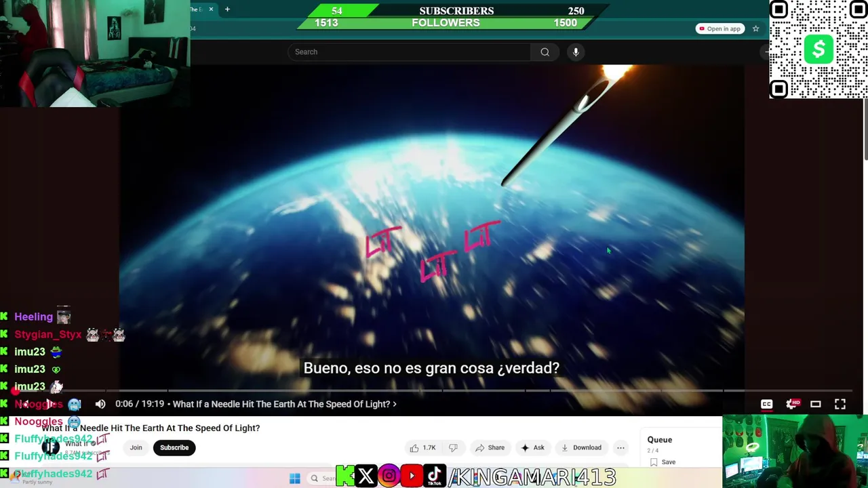The image size is (868, 488).
Task: Toggle closed captions CC button
Action: 766,404
